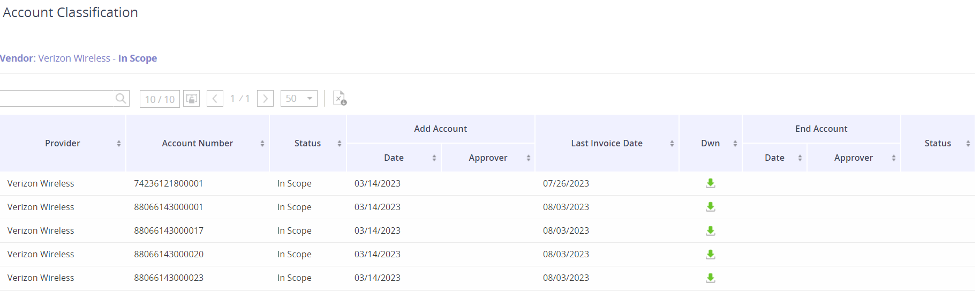Click last invoice date 07/26/2023
The height and width of the screenshot is (305, 980).
[x=566, y=183]
